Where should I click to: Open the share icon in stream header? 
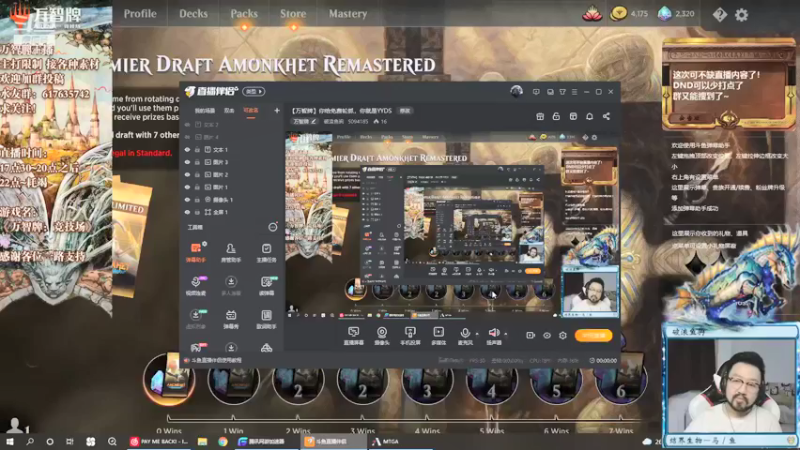click(606, 116)
